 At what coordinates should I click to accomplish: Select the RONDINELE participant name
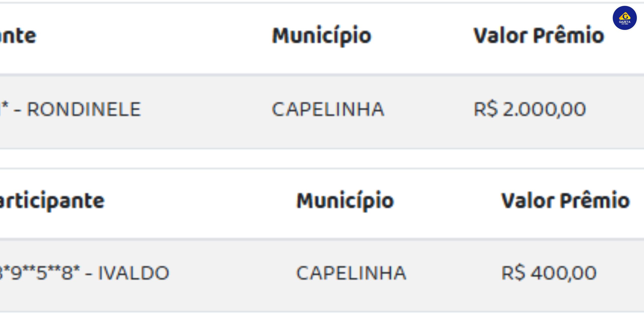[84, 109]
